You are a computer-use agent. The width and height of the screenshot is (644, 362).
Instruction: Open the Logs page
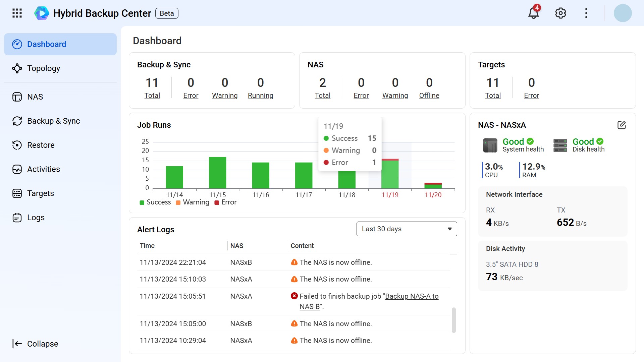click(60, 218)
